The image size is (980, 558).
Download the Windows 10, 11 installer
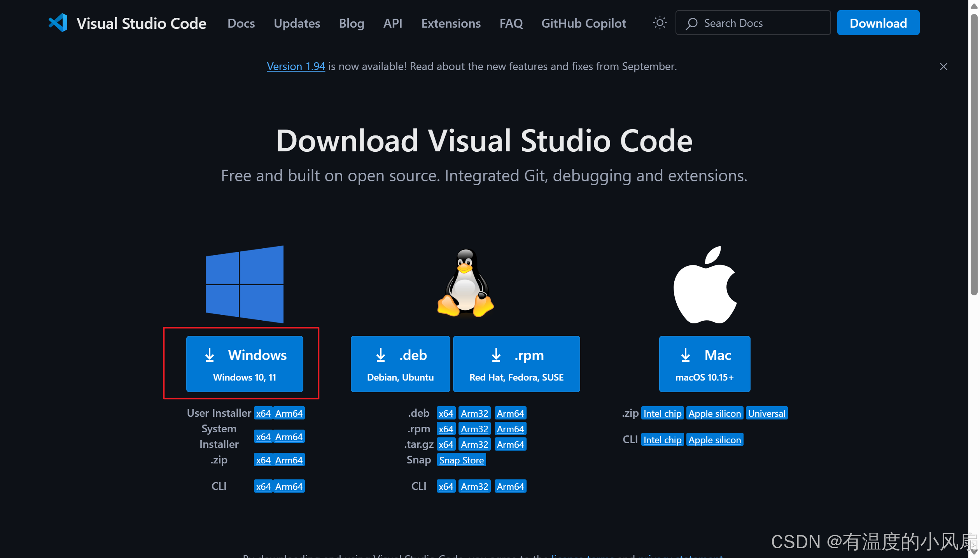[244, 364]
